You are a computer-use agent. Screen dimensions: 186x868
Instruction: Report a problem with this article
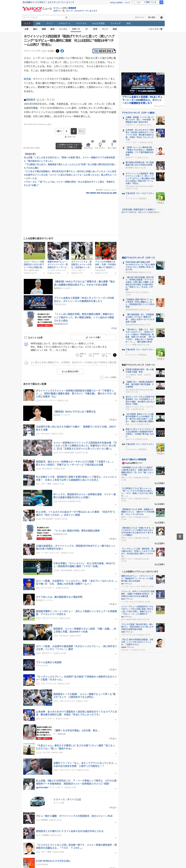32,148
